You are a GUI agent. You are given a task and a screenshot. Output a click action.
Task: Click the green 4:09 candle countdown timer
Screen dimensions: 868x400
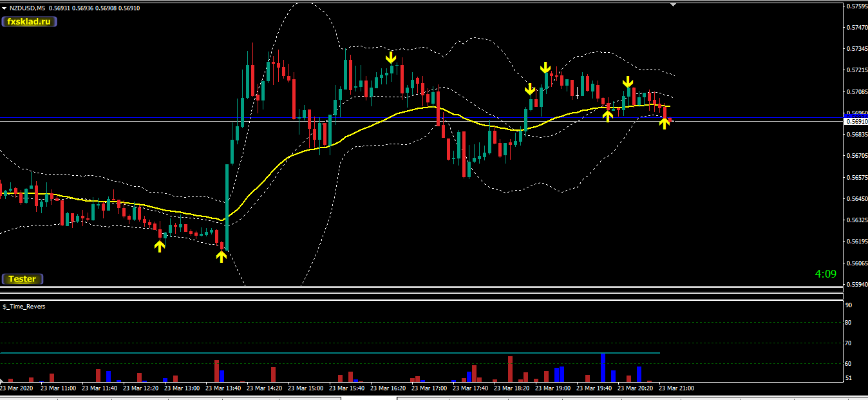click(x=826, y=274)
